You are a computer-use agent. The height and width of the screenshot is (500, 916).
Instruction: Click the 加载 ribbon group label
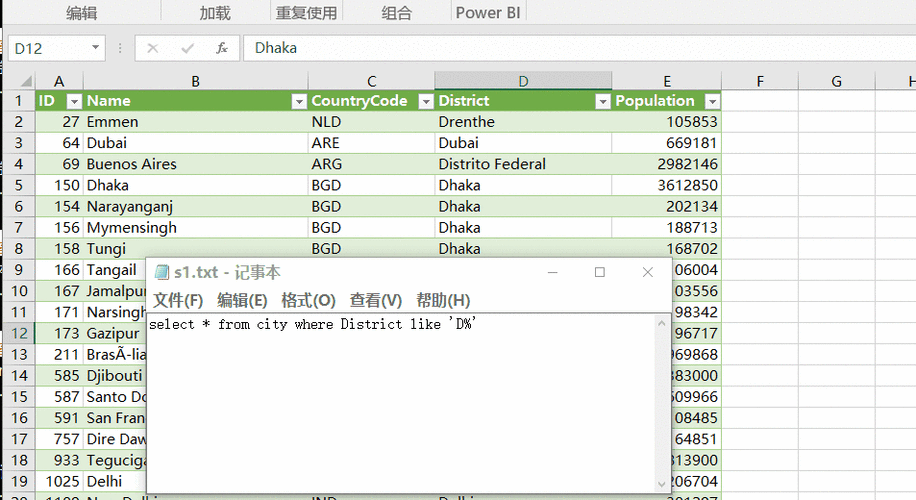(x=215, y=13)
